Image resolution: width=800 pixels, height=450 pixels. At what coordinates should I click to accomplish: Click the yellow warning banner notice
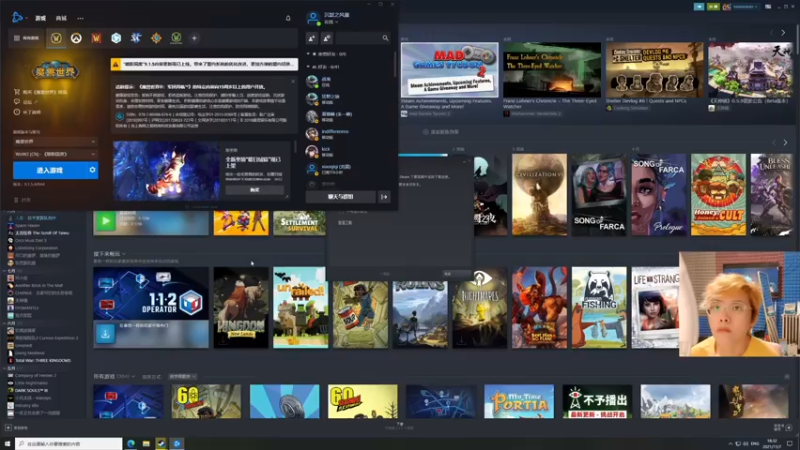tap(204, 64)
